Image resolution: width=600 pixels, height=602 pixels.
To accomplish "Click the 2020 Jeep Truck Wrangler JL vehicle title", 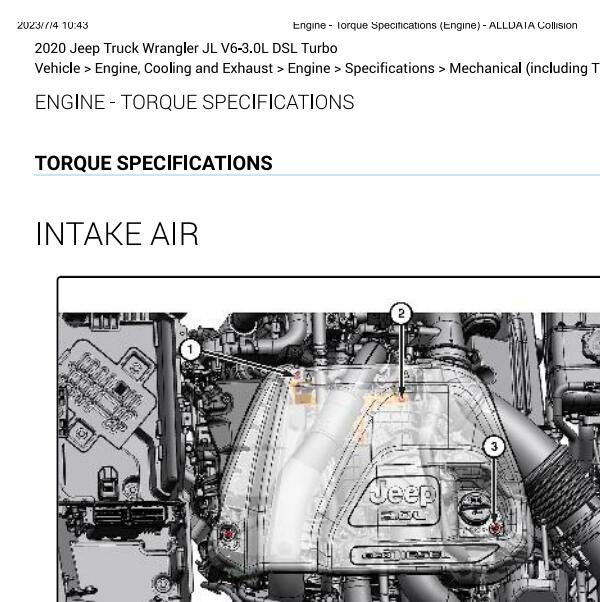I will (x=186, y=49).
